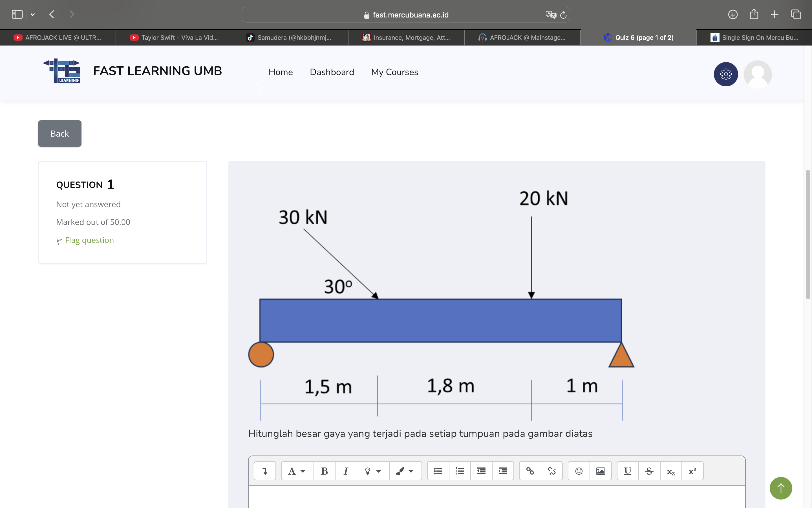The image size is (812, 508).
Task: Click the forward navigation arrow
Action: pyautogui.click(x=71, y=14)
